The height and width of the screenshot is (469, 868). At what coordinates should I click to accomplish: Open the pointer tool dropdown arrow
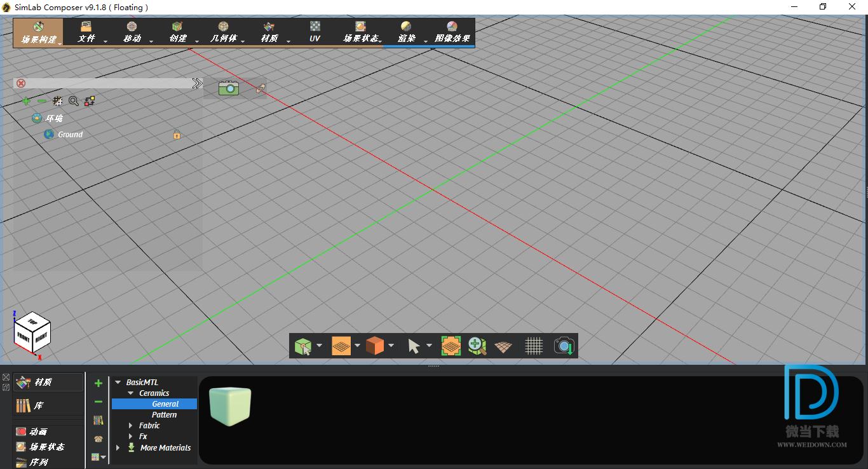[429, 346]
